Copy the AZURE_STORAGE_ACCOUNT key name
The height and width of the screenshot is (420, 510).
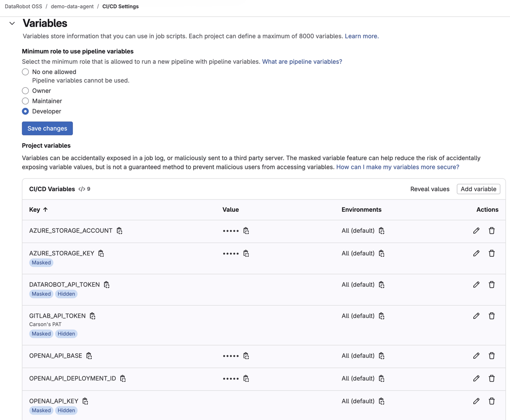(x=120, y=231)
